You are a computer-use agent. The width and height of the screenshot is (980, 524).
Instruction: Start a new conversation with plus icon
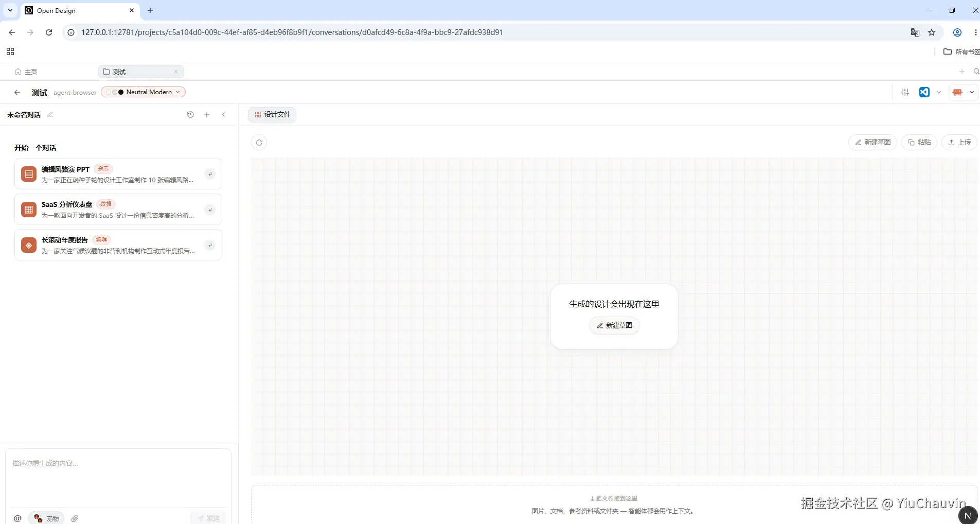point(207,115)
